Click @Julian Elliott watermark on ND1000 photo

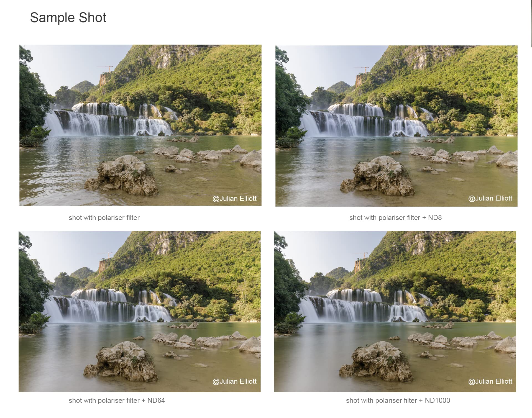490,381
